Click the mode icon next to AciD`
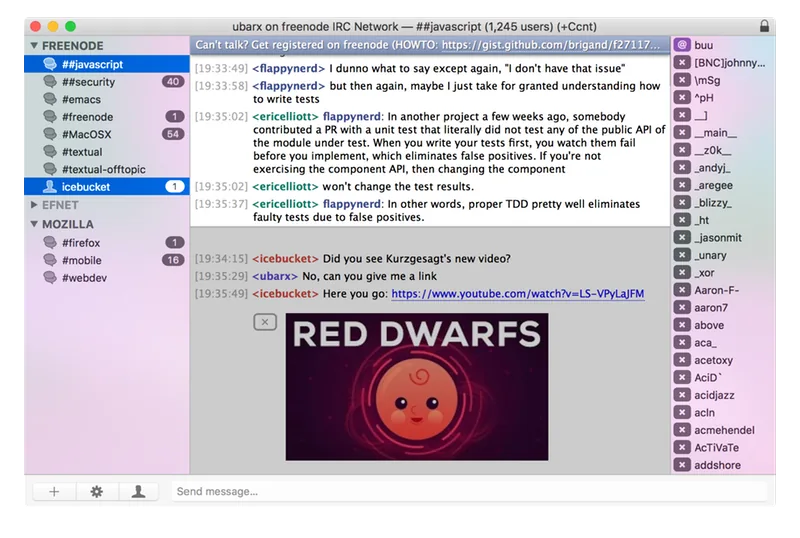Viewport: 800px width, 538px height. [x=682, y=377]
